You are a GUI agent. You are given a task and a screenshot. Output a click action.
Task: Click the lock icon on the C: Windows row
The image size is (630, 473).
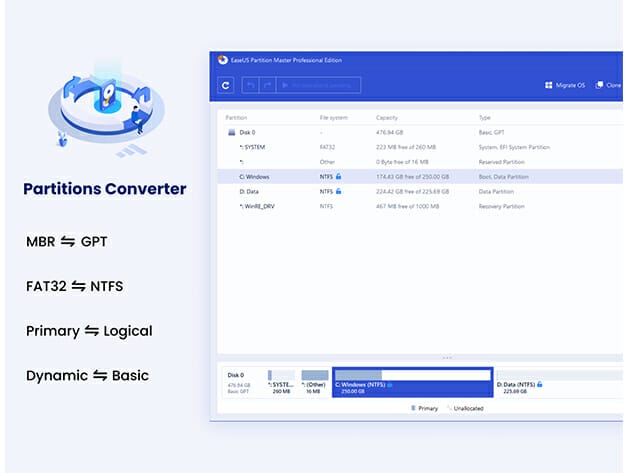(339, 175)
